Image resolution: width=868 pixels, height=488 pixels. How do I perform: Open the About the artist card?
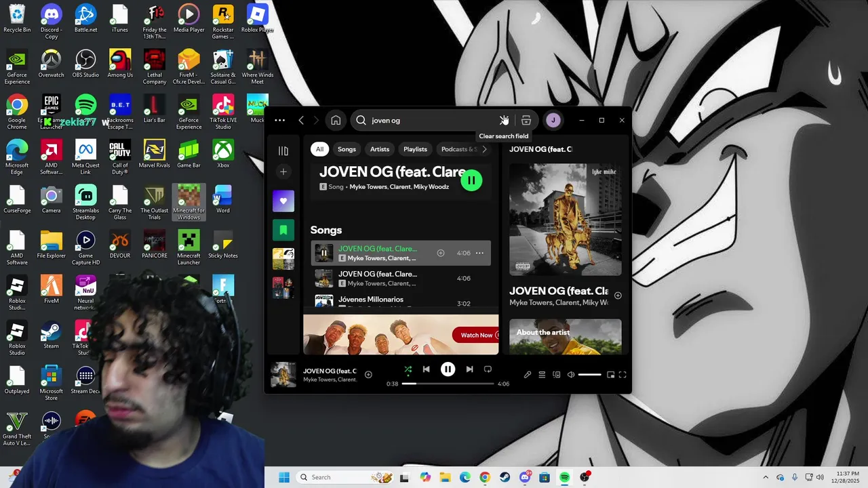(566, 337)
